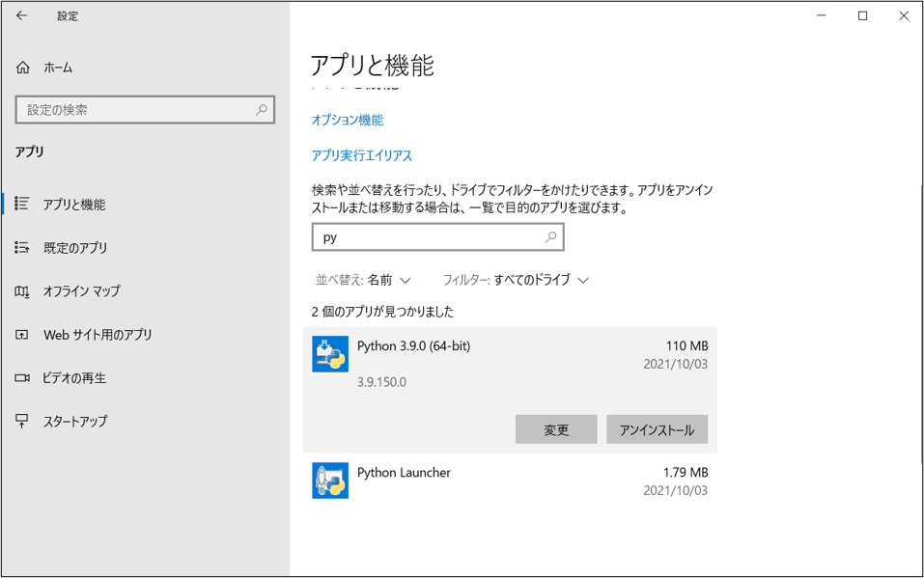Open the ホーム settings page
924x578 pixels.
[58, 68]
